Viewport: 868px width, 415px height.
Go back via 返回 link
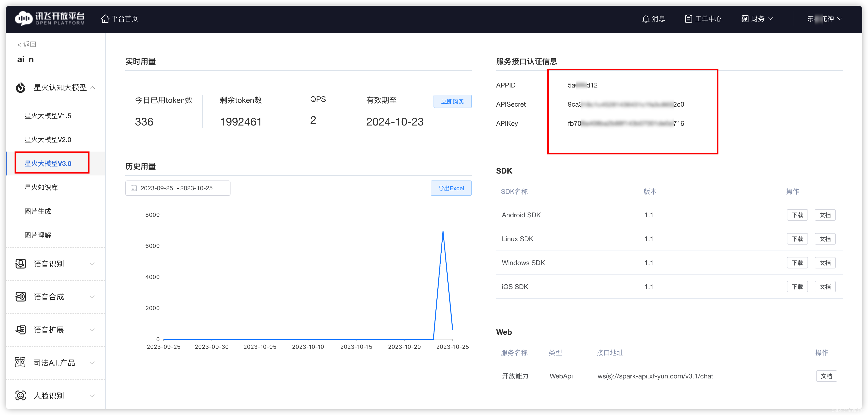27,44
